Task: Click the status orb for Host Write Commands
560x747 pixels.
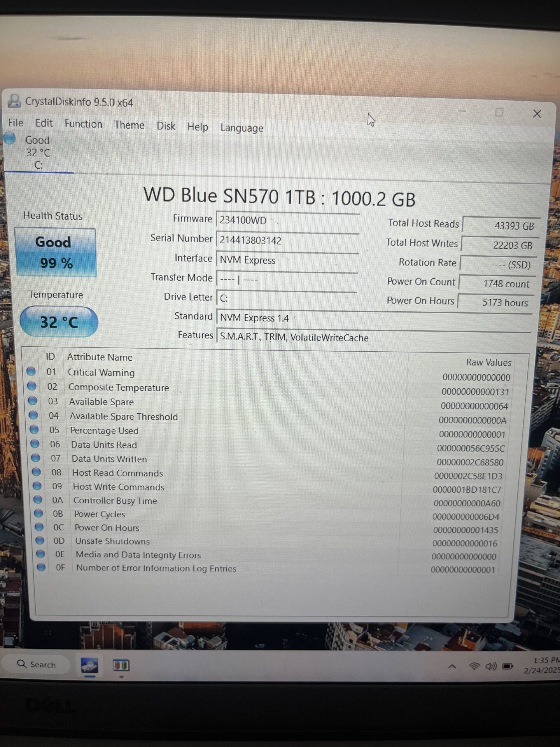Action: click(37, 485)
